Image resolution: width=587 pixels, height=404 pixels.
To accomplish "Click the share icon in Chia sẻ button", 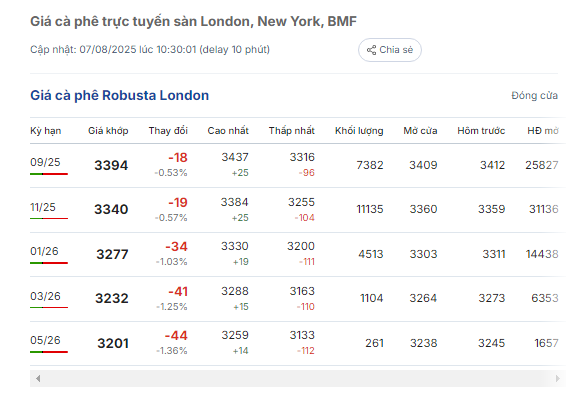I will coord(371,50).
